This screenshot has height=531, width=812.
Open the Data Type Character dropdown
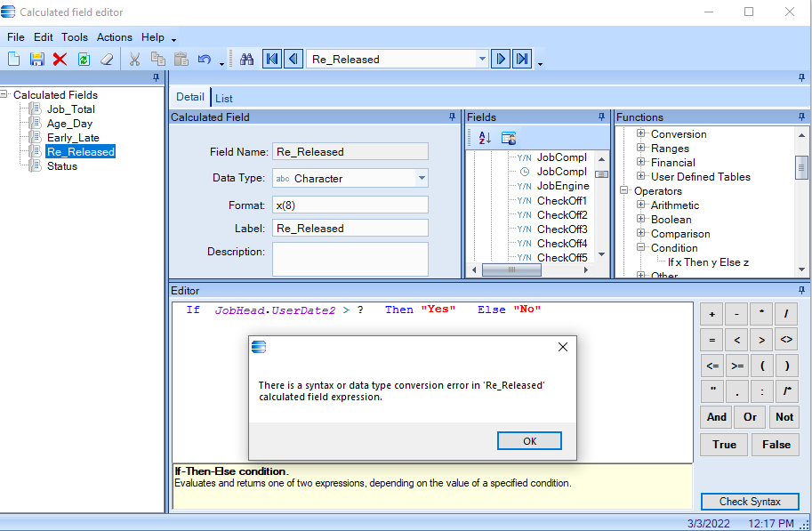tap(422, 178)
